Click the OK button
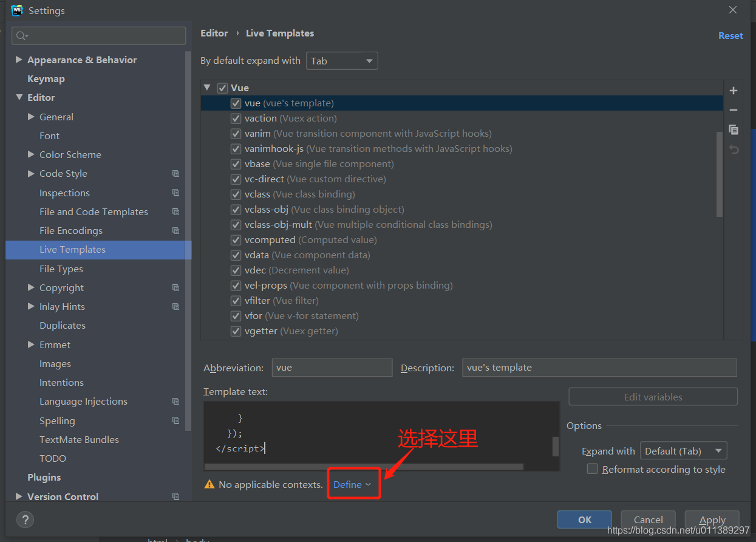This screenshot has height=542, width=756. [x=585, y=520]
